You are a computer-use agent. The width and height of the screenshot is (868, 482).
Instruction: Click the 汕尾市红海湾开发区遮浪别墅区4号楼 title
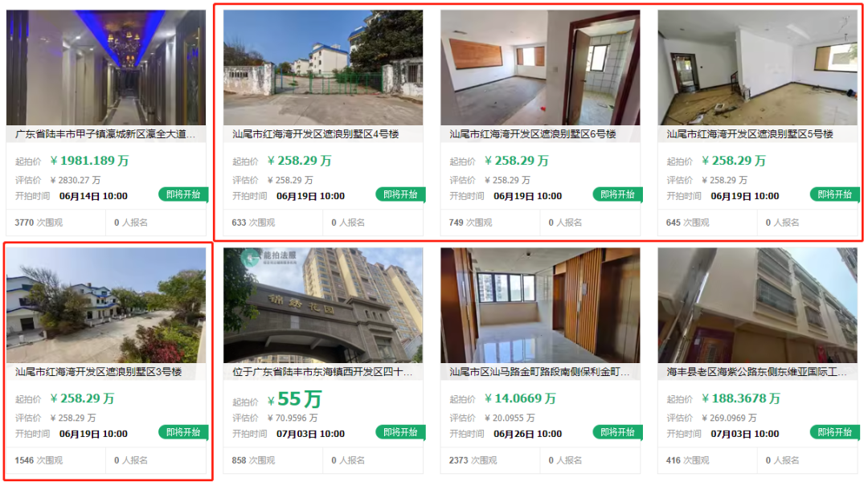click(x=316, y=134)
